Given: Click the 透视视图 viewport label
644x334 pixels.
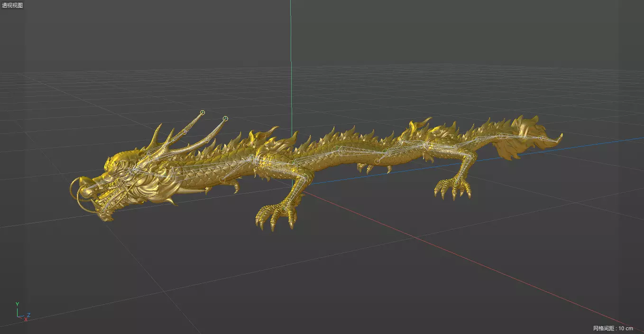Looking at the screenshot, I should 12,5.
